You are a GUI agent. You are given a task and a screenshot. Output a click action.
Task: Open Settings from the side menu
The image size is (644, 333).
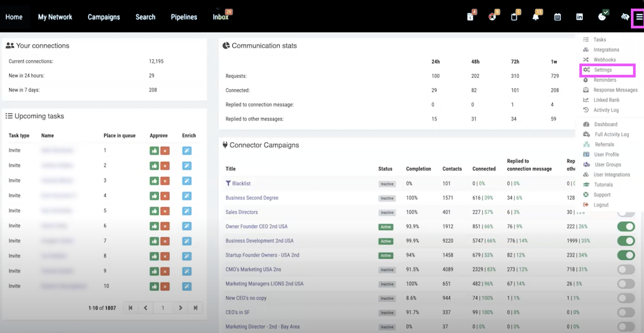tap(603, 70)
